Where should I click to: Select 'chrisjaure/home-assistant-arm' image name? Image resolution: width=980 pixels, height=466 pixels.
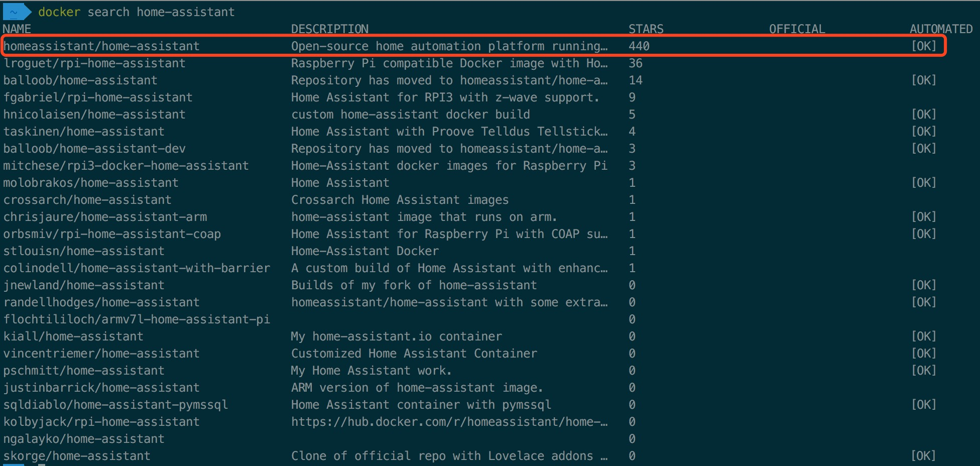[105, 217]
